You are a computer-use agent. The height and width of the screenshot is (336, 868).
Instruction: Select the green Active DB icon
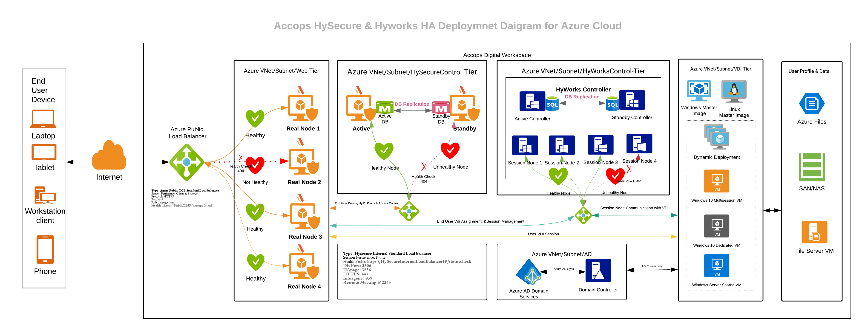coord(385,107)
